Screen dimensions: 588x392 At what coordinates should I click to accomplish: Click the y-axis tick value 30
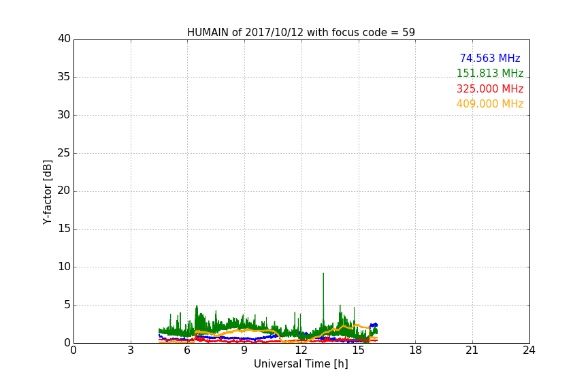pos(64,115)
